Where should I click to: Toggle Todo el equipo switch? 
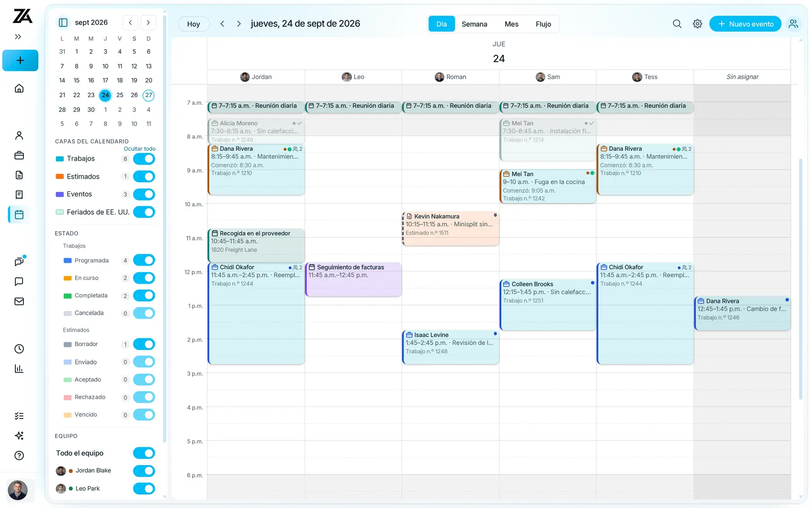pos(144,453)
